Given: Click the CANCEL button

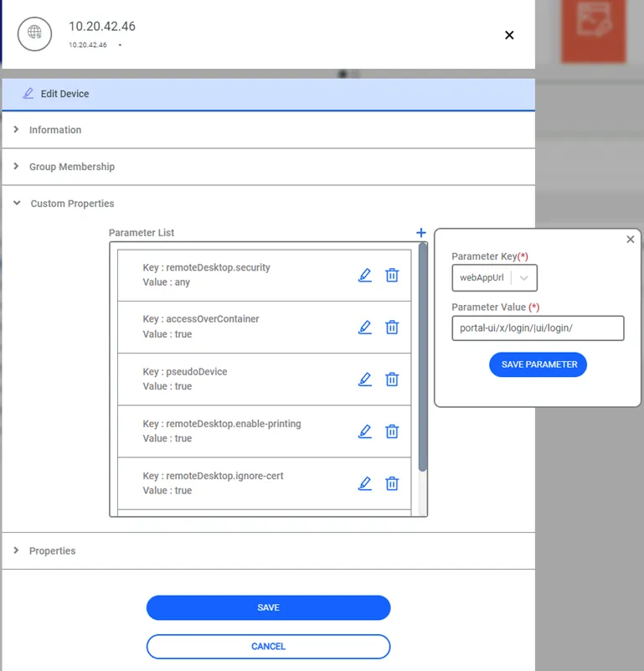Looking at the screenshot, I should tap(268, 647).
